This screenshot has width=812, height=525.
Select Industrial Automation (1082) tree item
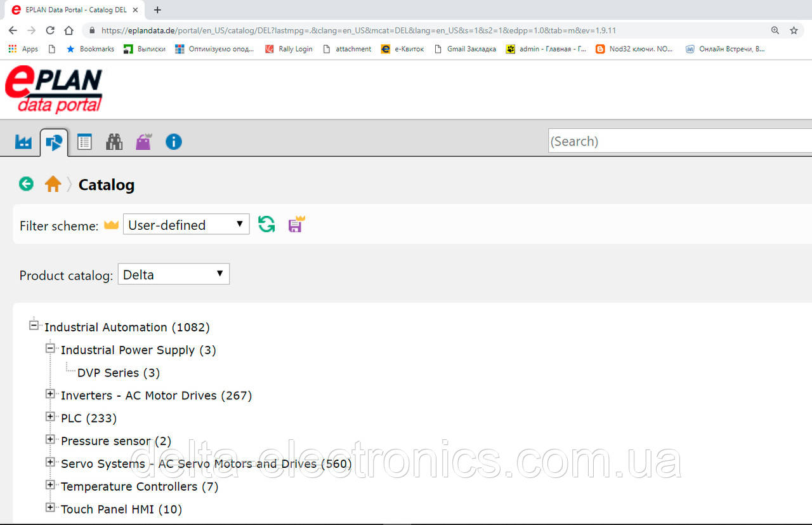pos(127,328)
